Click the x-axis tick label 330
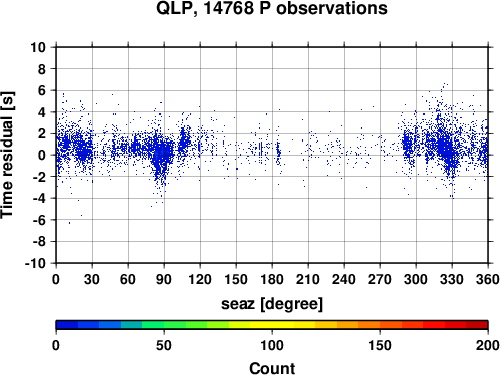The image size is (500, 375). coord(452,279)
